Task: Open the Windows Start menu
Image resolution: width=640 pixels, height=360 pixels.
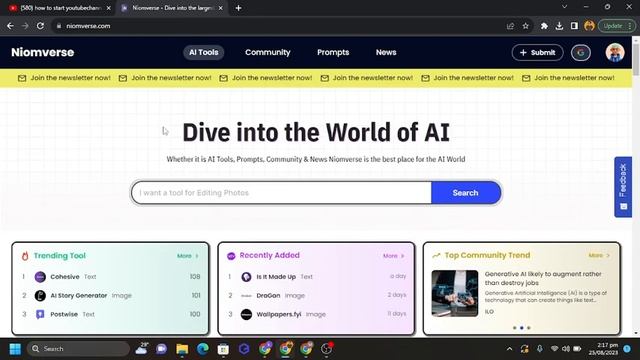Action: coord(15,349)
